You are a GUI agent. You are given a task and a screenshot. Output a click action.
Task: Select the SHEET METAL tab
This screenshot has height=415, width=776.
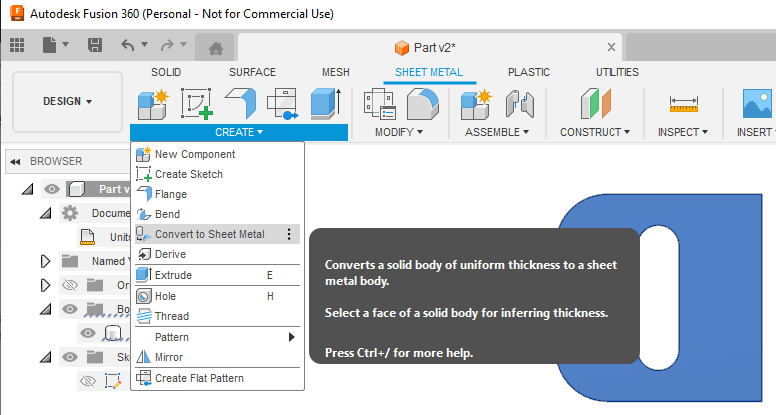[x=429, y=72]
